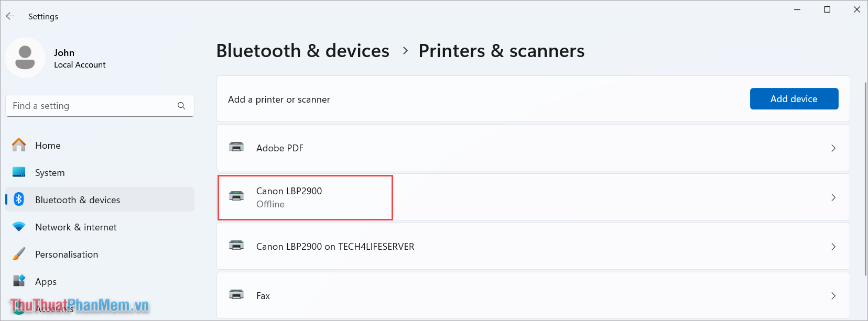Click the Bluetooth & devices icon

click(x=19, y=200)
